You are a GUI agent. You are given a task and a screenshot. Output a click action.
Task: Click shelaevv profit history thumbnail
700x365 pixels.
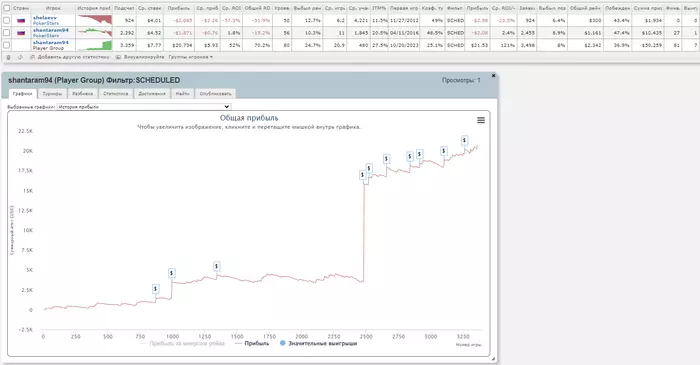click(x=94, y=21)
